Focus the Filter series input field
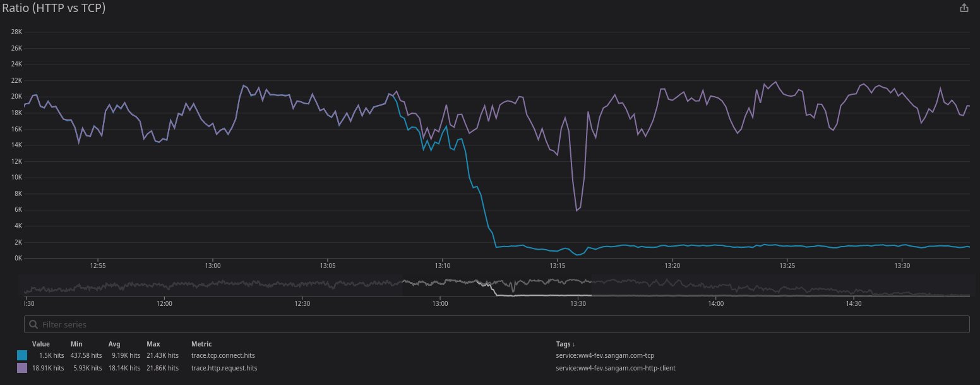This screenshot has height=385, width=980. coord(499,324)
